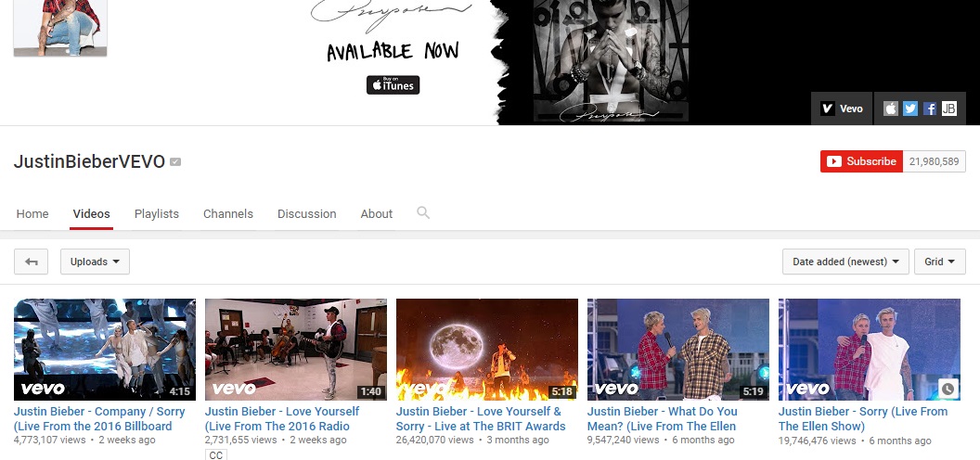Search the channel with the magnifier icon
This screenshot has height=460, width=980.
[x=423, y=213]
